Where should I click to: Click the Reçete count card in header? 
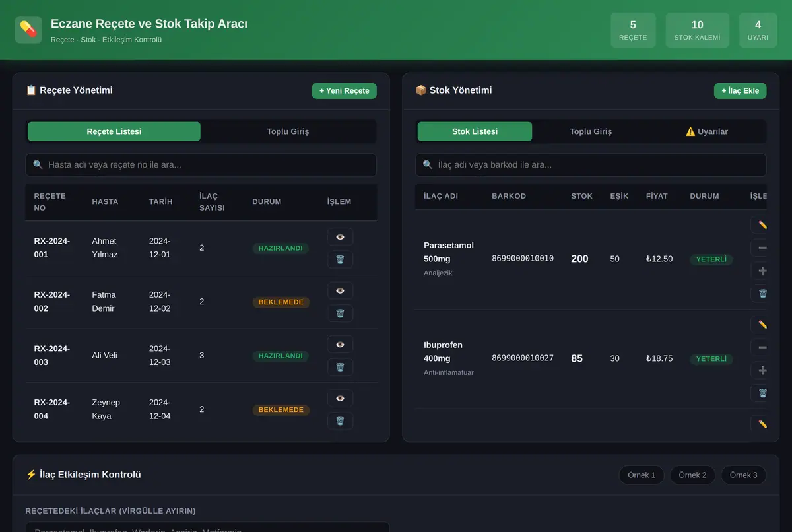coord(633,30)
